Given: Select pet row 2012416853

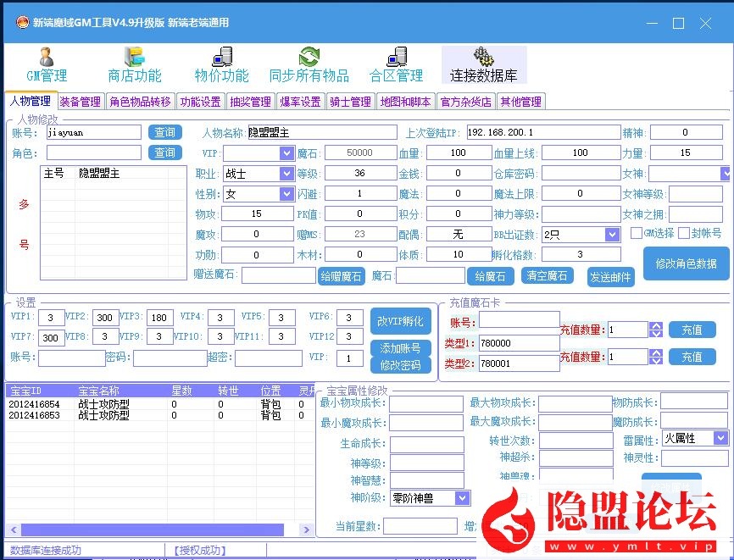Looking at the screenshot, I should coord(159,415).
